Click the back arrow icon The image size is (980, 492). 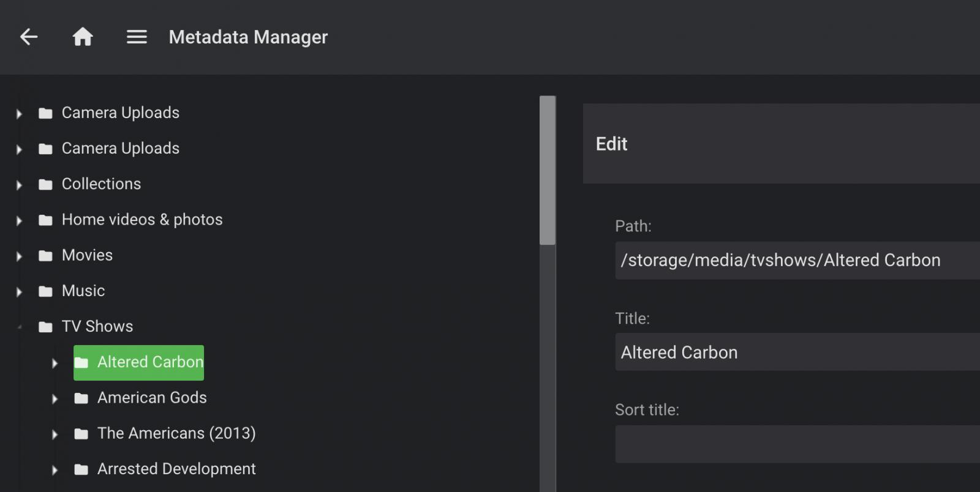(29, 37)
